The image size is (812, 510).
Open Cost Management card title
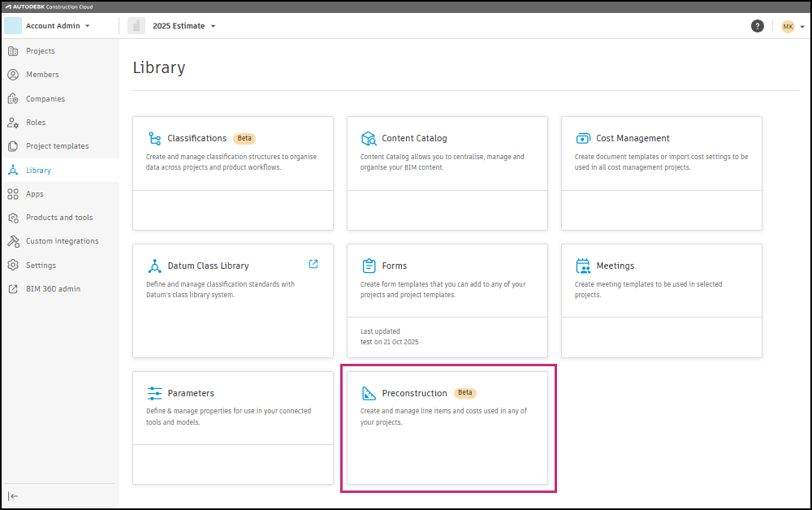[x=633, y=138]
